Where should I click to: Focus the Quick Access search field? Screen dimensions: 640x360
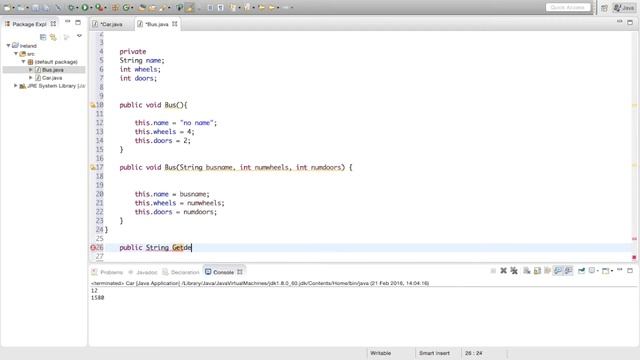click(x=568, y=7)
